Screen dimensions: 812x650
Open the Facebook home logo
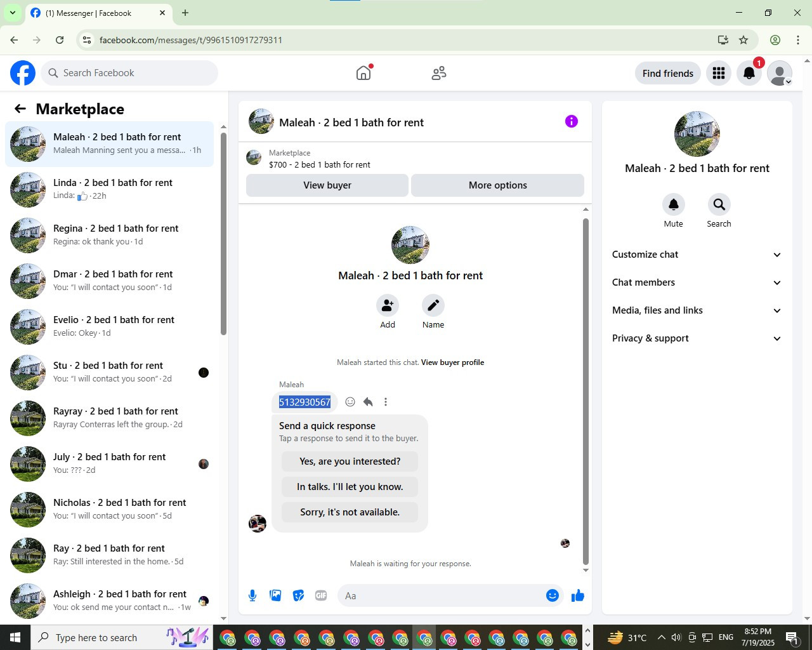pyautogui.click(x=23, y=73)
